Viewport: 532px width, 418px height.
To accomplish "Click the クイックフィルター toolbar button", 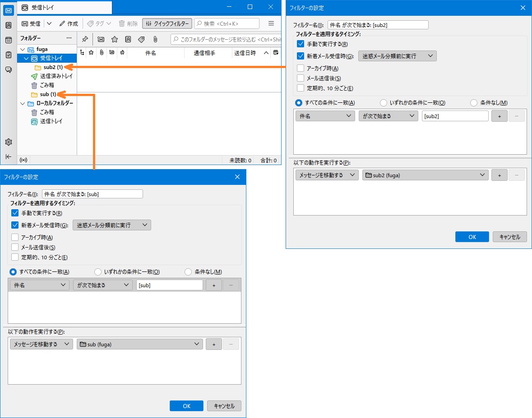I will pos(167,23).
